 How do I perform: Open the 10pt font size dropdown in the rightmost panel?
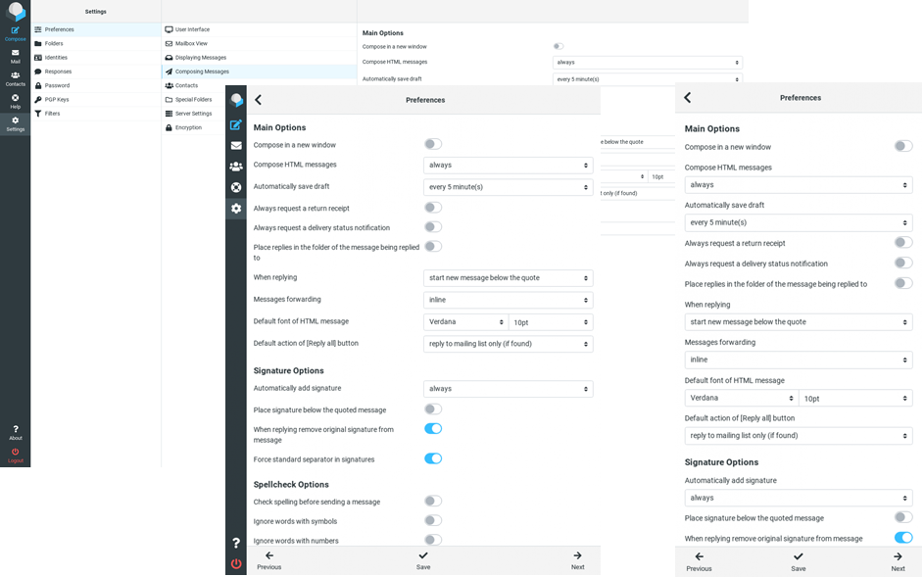pos(854,399)
